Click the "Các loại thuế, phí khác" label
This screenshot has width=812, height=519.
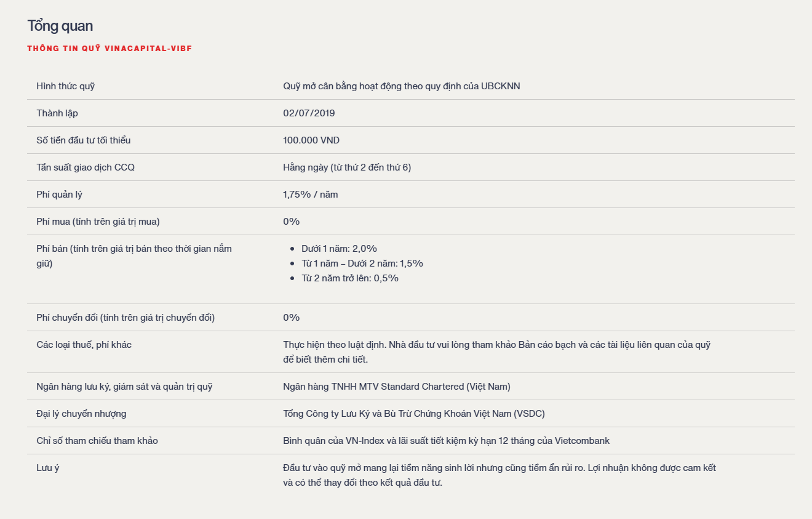pos(84,345)
